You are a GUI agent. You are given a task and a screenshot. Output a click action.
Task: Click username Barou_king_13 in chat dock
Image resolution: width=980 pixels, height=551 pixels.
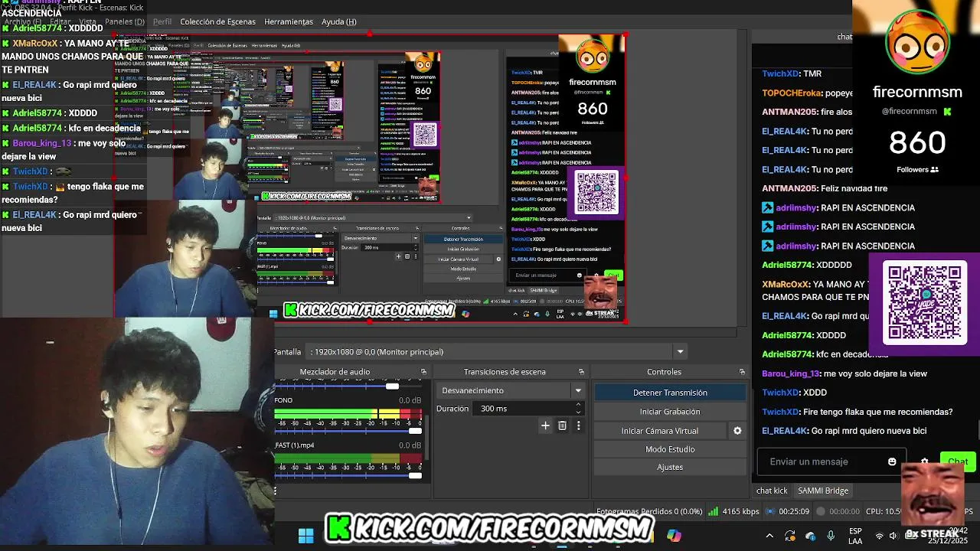coord(790,373)
